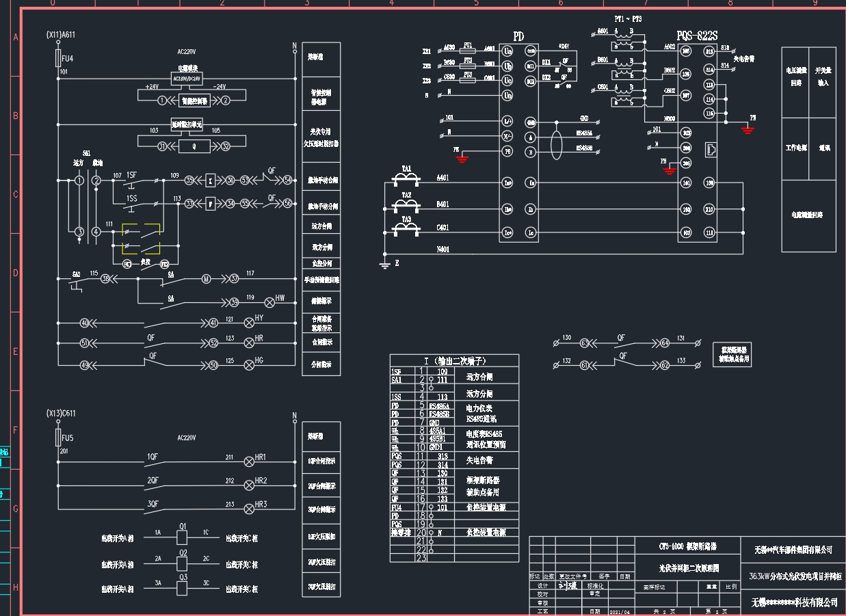Click the 工作电源 legend cell

pos(795,148)
